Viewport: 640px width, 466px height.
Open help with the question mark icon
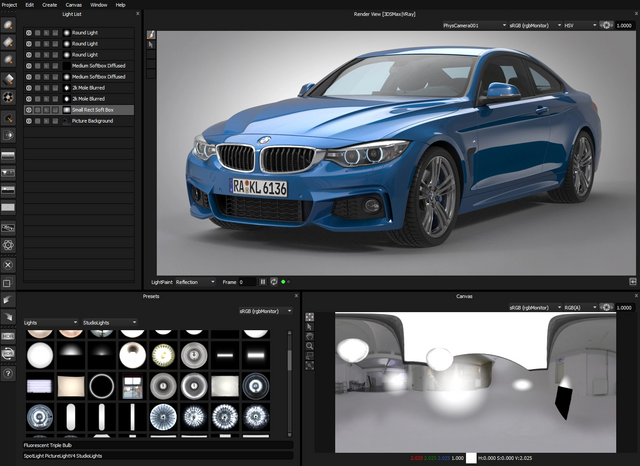pos(8,373)
